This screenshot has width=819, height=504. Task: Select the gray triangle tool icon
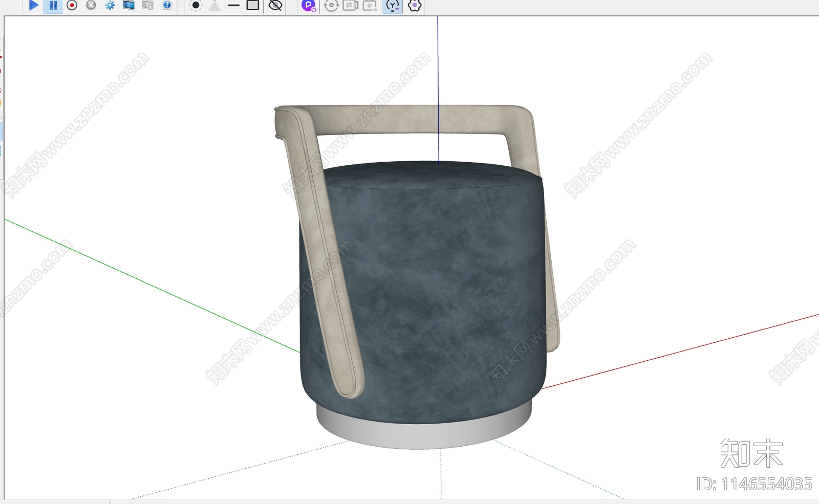[x=214, y=6]
